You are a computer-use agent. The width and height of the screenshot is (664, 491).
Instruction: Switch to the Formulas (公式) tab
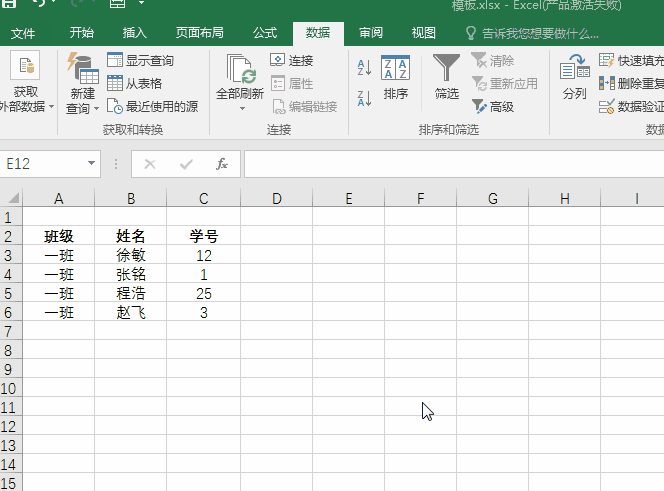[x=265, y=32]
